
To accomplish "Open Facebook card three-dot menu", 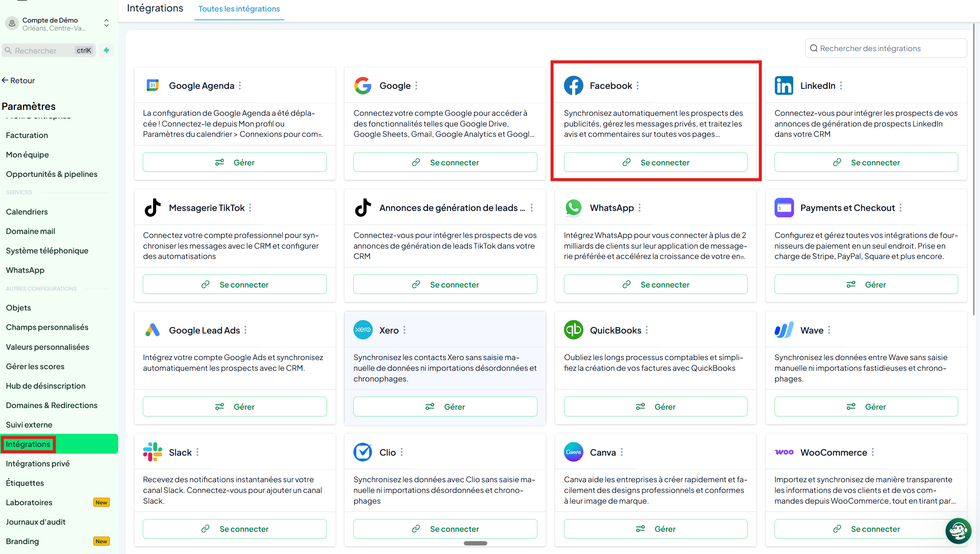I will pos(638,86).
